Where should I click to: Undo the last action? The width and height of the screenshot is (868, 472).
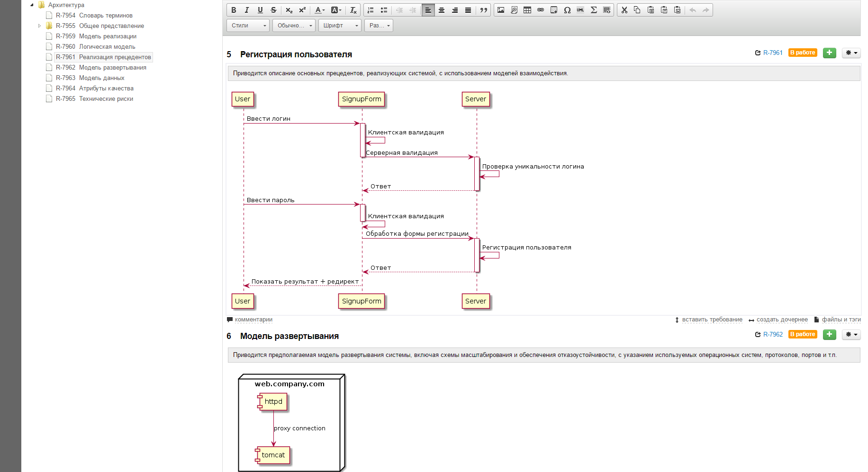pos(693,10)
